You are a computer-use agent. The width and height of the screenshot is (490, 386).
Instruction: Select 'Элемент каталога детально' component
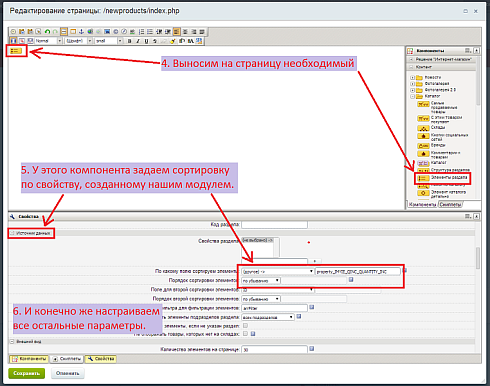pyautogui.click(x=442, y=194)
